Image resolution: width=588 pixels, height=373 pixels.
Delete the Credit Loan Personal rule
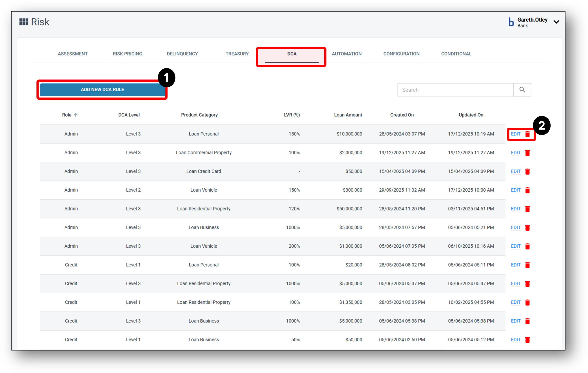click(x=528, y=265)
